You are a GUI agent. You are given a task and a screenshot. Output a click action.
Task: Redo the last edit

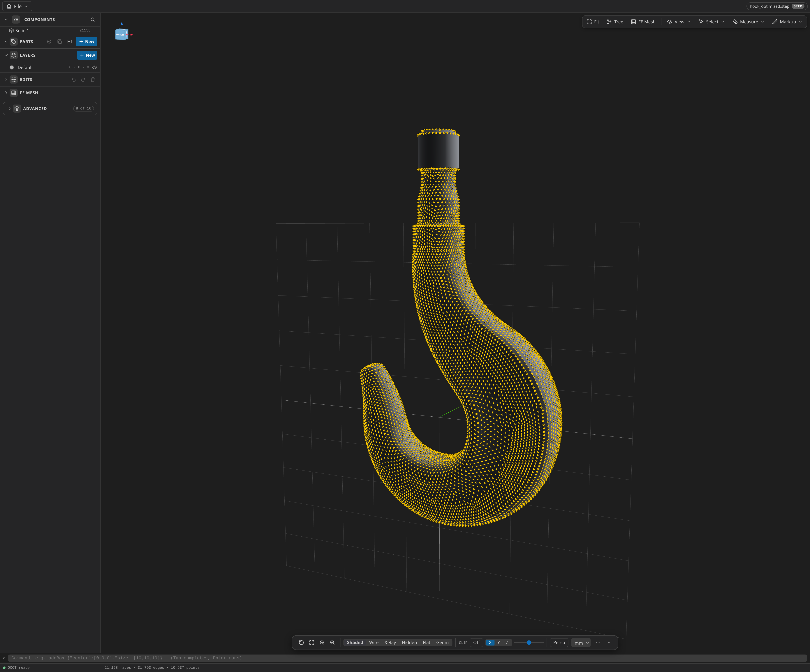[x=83, y=79]
